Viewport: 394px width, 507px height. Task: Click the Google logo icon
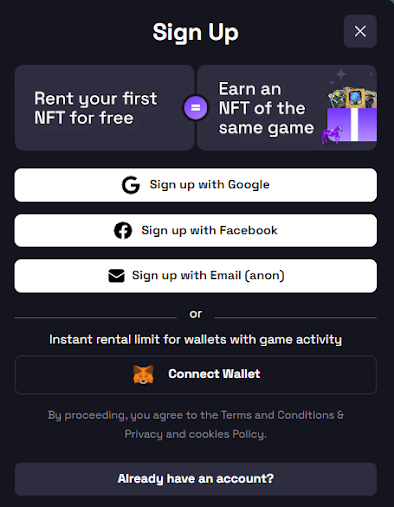tap(131, 185)
